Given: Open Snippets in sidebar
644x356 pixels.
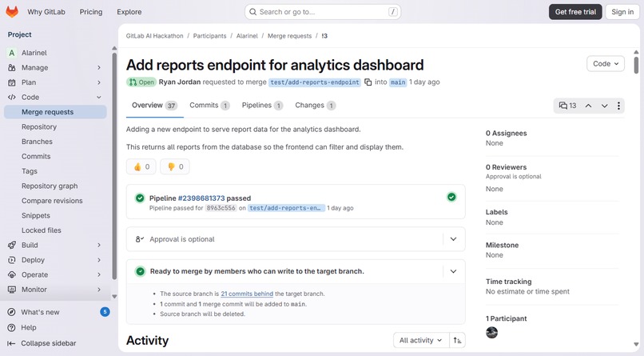Looking at the screenshot, I should coord(55,215).
